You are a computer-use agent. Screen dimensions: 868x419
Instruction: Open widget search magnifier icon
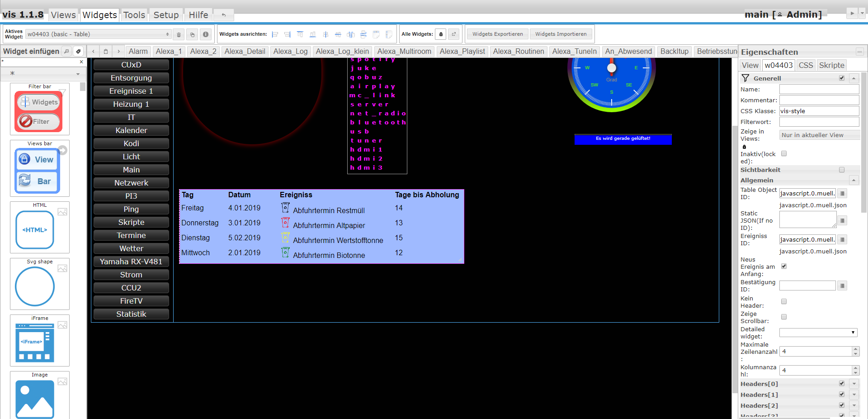point(66,51)
